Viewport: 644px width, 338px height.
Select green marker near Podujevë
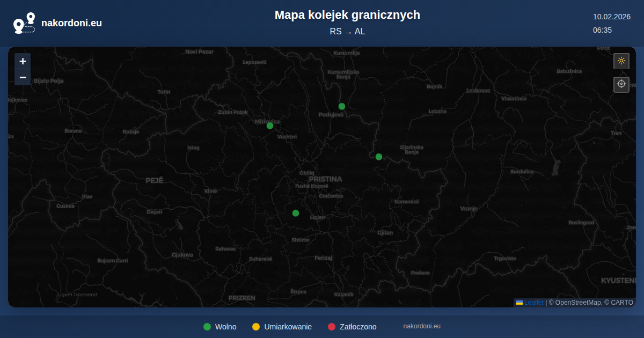[342, 106]
